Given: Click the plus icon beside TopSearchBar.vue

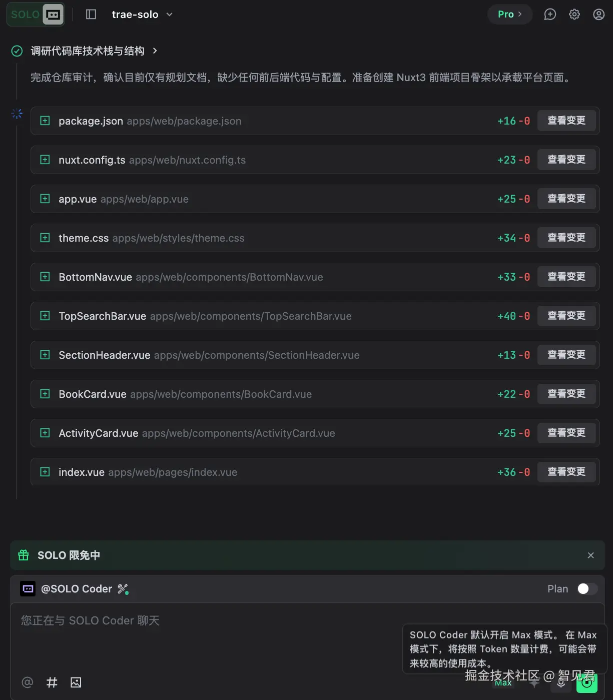Looking at the screenshot, I should tap(45, 316).
